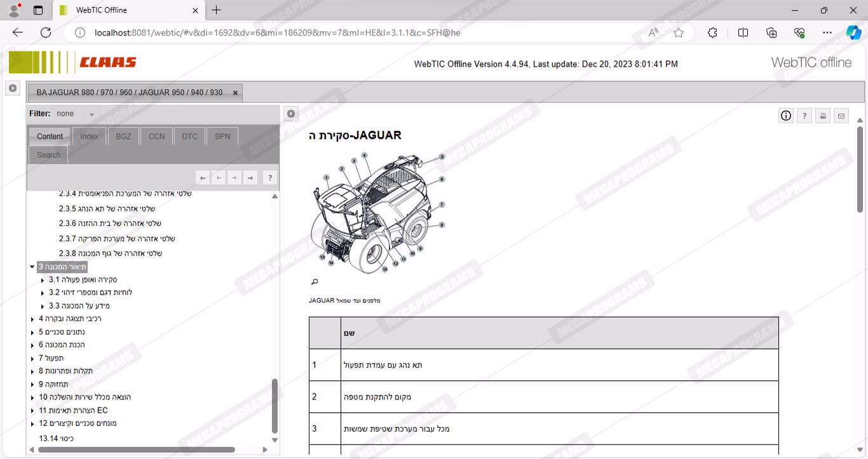Click the envelope icon to send feedback

[x=841, y=116]
